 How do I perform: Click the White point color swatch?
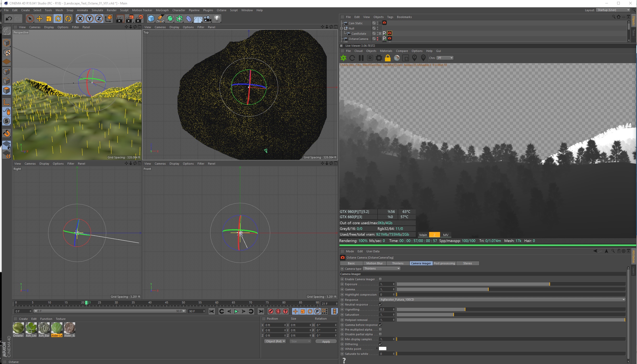click(x=382, y=349)
